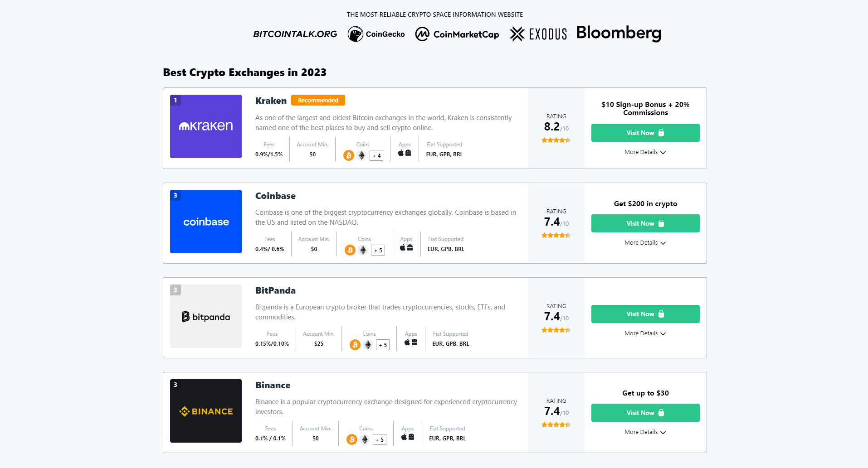This screenshot has height=468, width=868.
Task: Click Kraken fiat supported 'EUR, GPB, BRL'
Action: point(444,154)
